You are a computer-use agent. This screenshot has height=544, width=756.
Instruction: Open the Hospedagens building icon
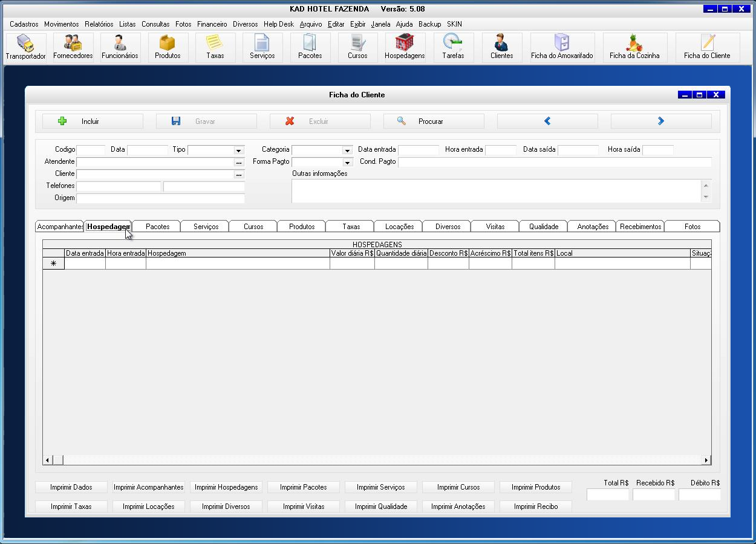(x=405, y=47)
